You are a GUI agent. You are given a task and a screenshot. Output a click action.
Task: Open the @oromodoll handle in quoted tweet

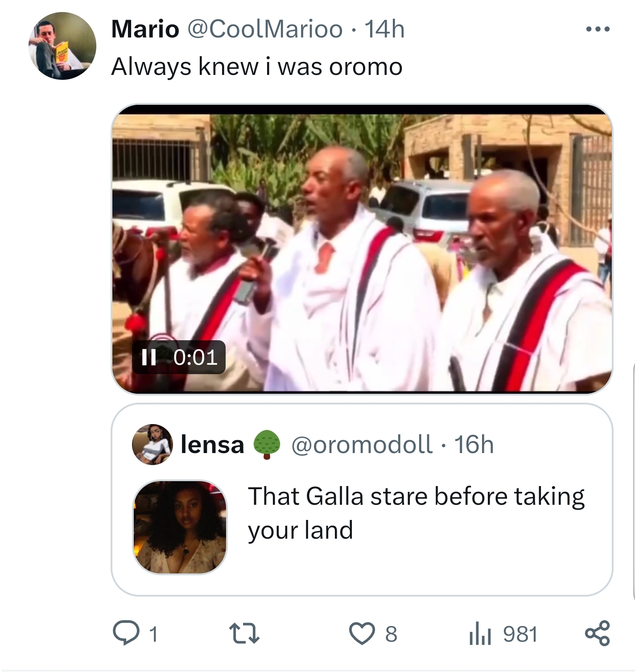(x=362, y=445)
